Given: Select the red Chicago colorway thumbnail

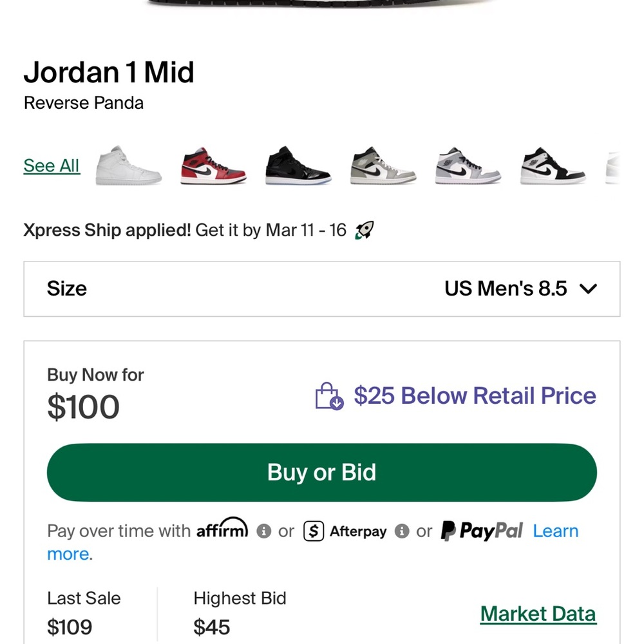Looking at the screenshot, I should 213,166.
